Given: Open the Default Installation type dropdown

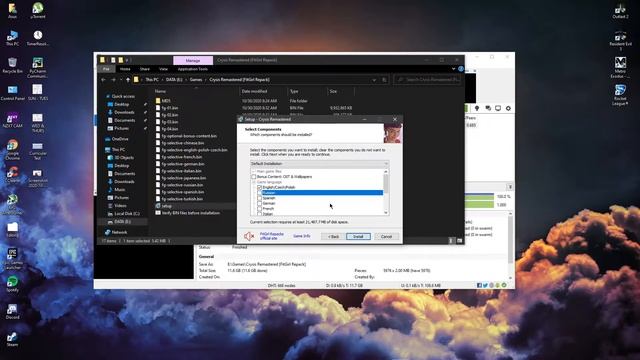Looking at the screenshot, I should click(x=319, y=164).
